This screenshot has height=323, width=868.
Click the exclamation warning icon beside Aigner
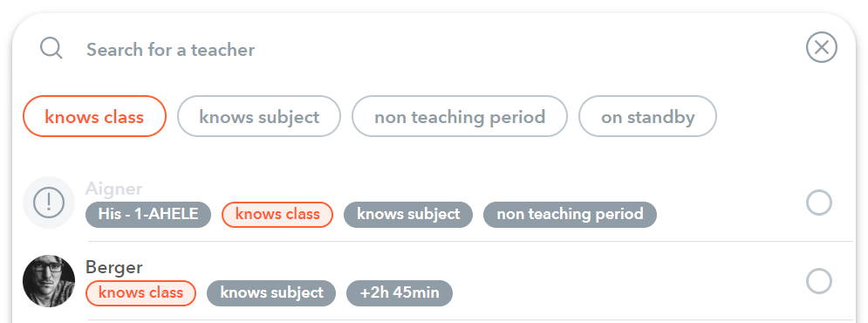(49, 203)
